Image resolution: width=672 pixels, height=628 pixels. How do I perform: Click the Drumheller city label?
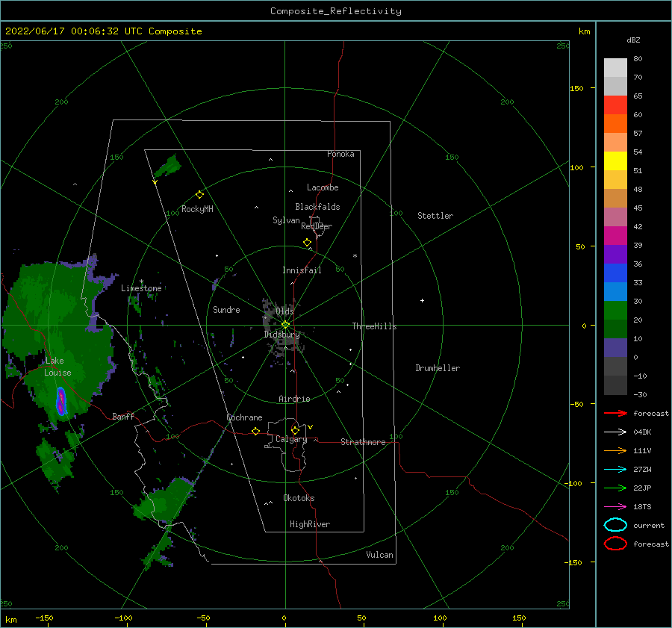click(438, 368)
